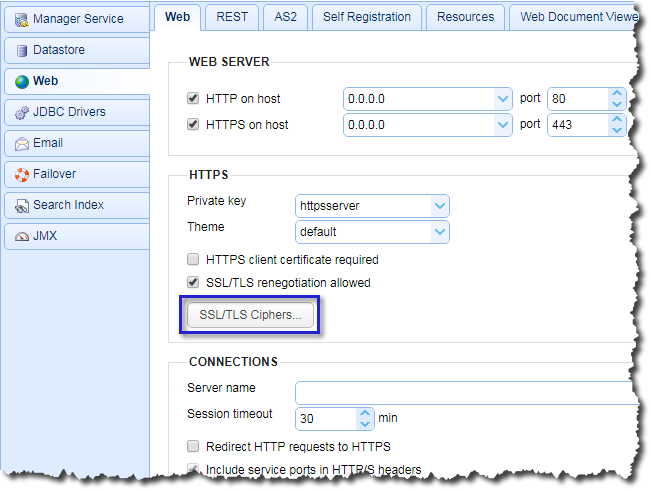Increase the Session timeout value
This screenshot has height=490, width=650.
pos(365,413)
